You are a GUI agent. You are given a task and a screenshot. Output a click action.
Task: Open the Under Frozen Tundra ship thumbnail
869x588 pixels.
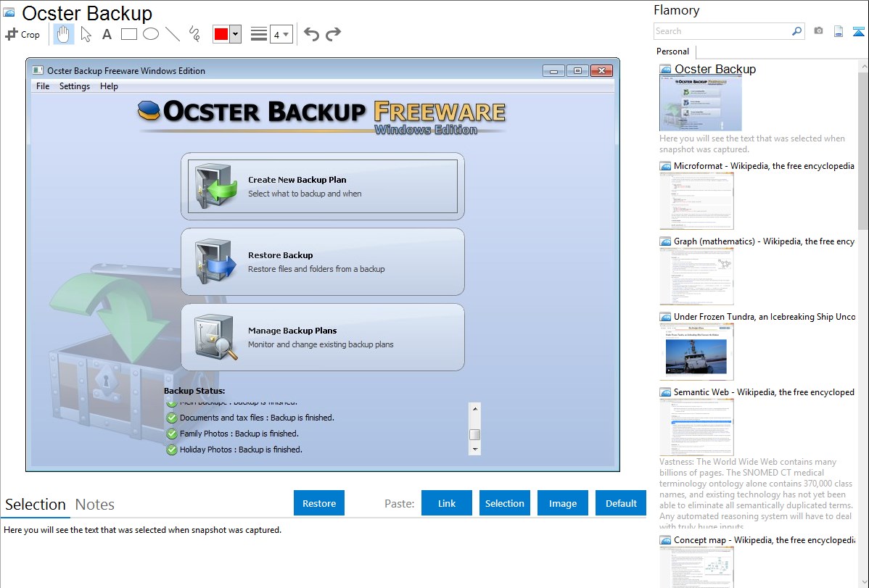(696, 352)
